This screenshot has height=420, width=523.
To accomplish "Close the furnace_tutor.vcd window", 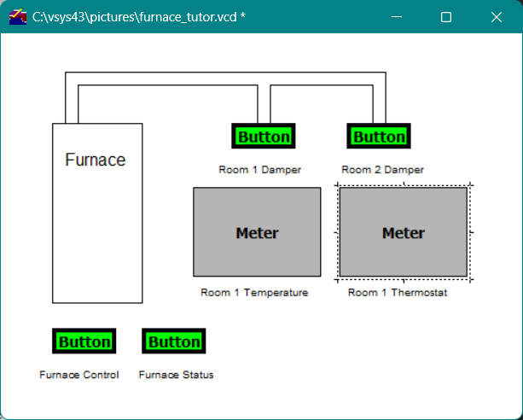I will click(497, 17).
